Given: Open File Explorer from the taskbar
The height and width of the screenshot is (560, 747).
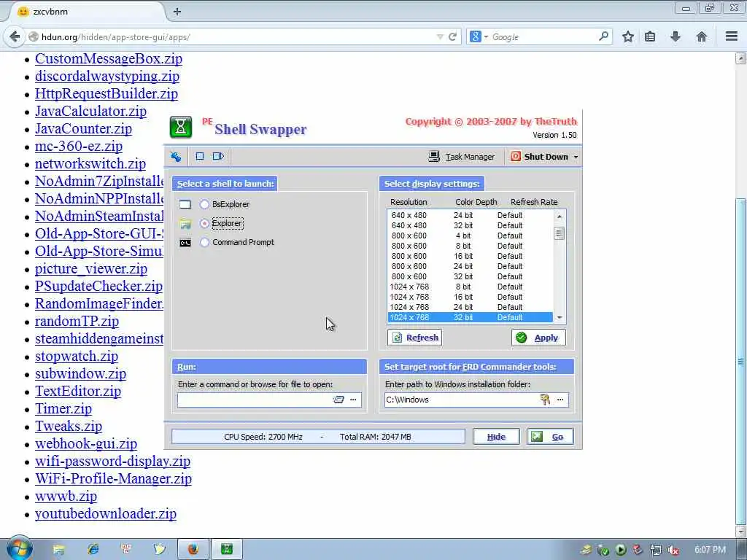Looking at the screenshot, I should point(58,550).
